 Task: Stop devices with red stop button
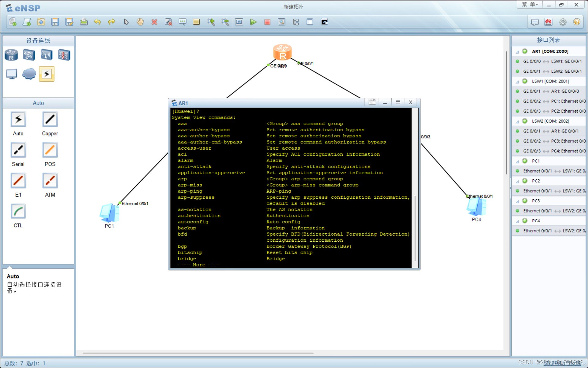point(267,22)
